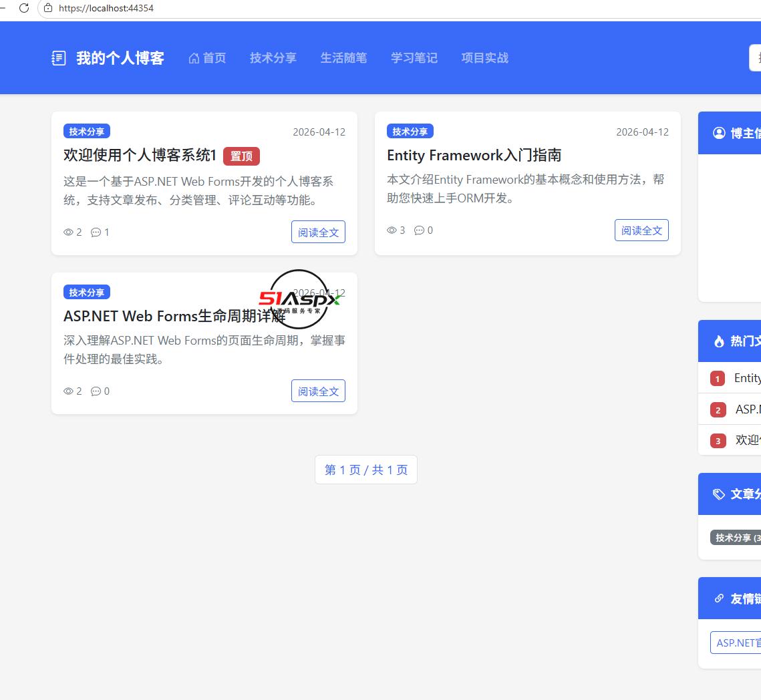Click the site info lock icon in address bar
The height and width of the screenshot is (700, 761).
[48, 8]
